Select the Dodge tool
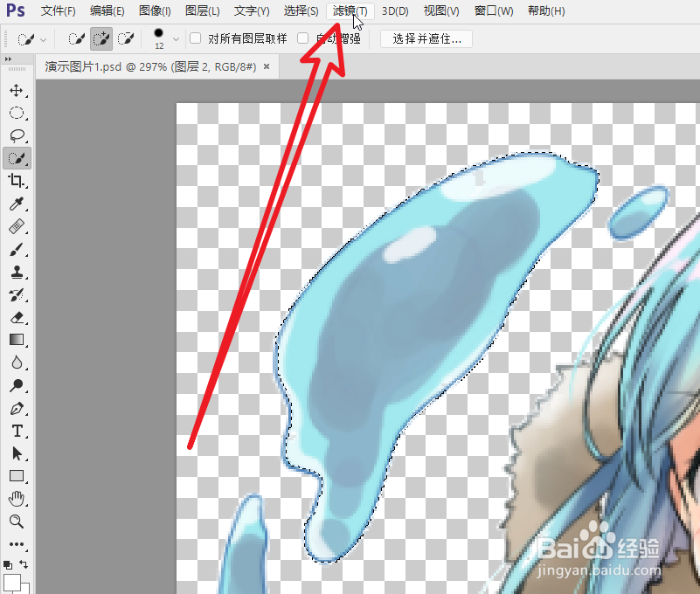 point(17,385)
